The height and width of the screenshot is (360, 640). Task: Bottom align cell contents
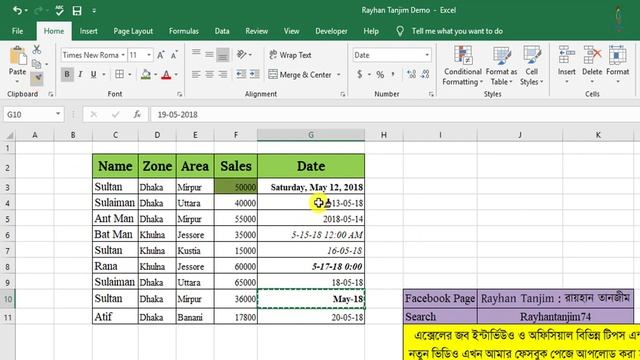point(223,54)
